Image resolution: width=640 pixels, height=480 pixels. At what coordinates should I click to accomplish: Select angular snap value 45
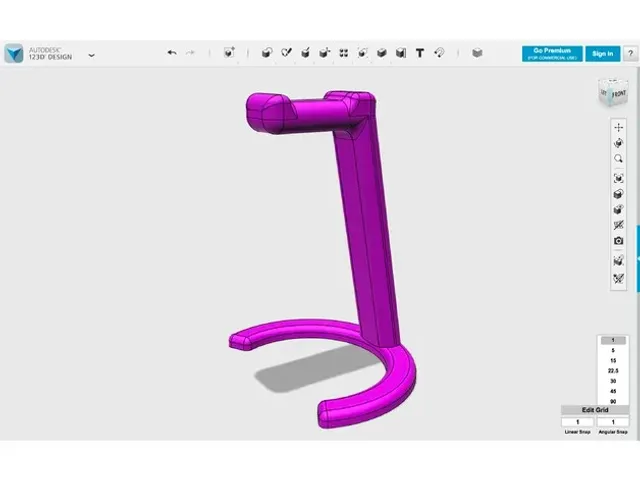pos(613,391)
